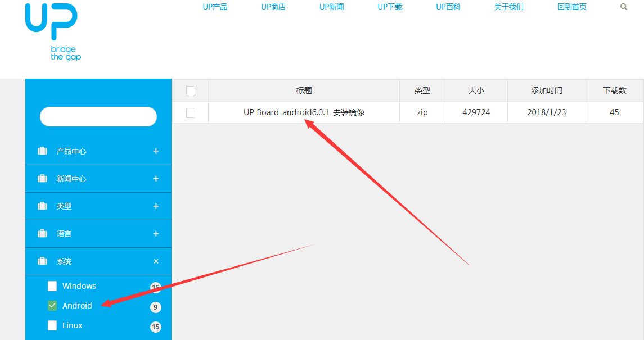Image resolution: width=644 pixels, height=340 pixels.
Task: Expand the 新闻中心 section
Action: 156,178
